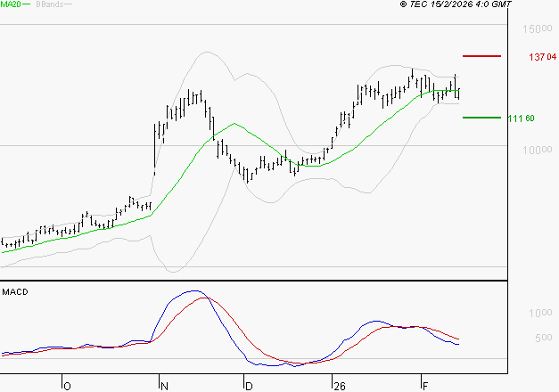Click the green support level line
Viewport: 559px width, 392px height.
[481, 118]
